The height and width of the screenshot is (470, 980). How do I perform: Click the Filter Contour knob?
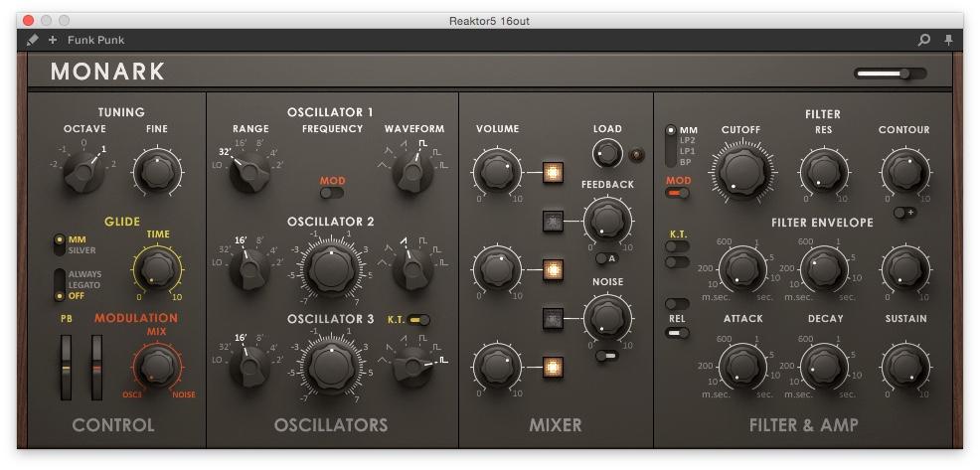[x=905, y=172]
